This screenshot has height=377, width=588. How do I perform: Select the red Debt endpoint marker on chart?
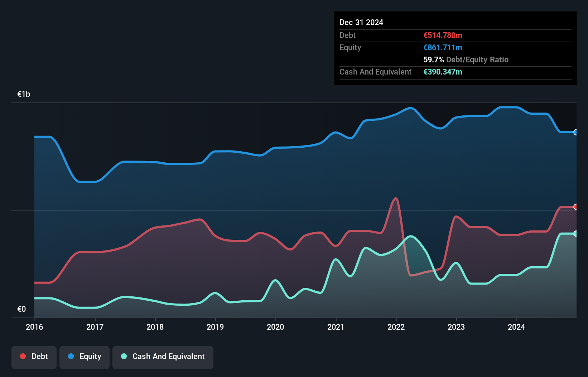tap(576, 207)
